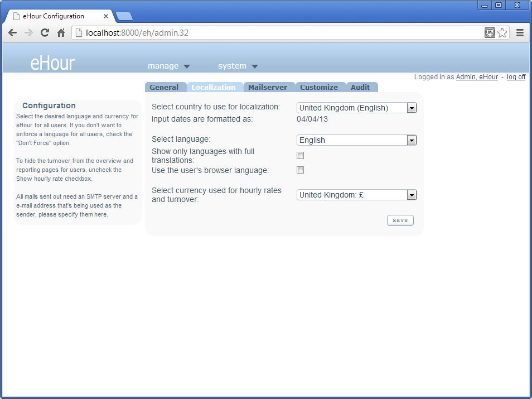The height and width of the screenshot is (399, 532).
Task: Expand the system menu
Action: point(238,66)
